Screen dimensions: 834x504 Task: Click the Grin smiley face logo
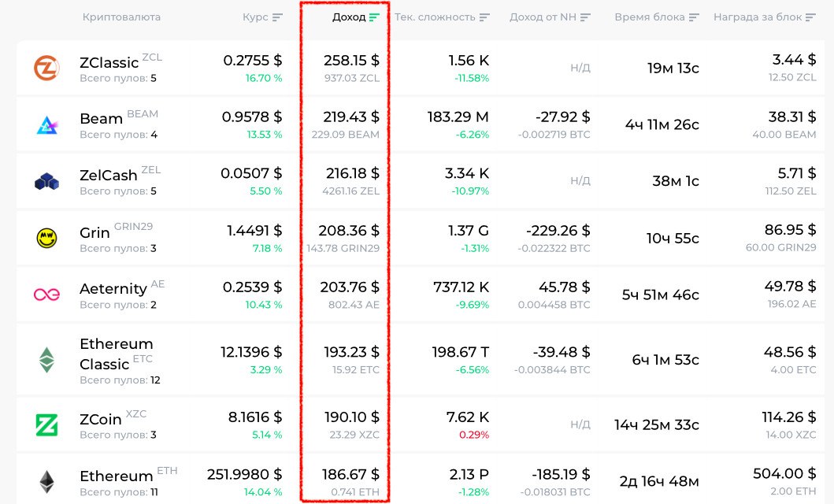point(46,238)
